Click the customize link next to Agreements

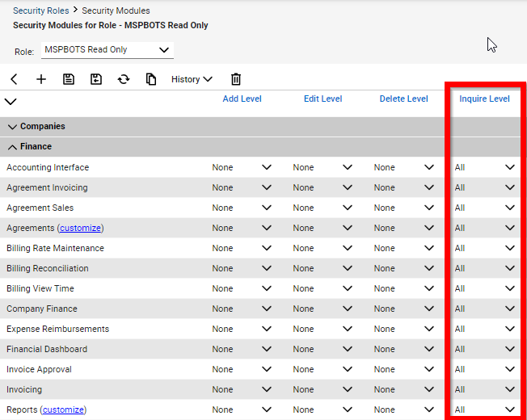80,229
